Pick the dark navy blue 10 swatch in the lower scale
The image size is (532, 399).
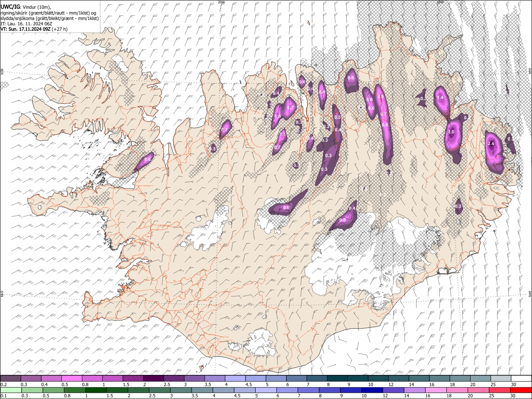pyautogui.click(x=372, y=390)
